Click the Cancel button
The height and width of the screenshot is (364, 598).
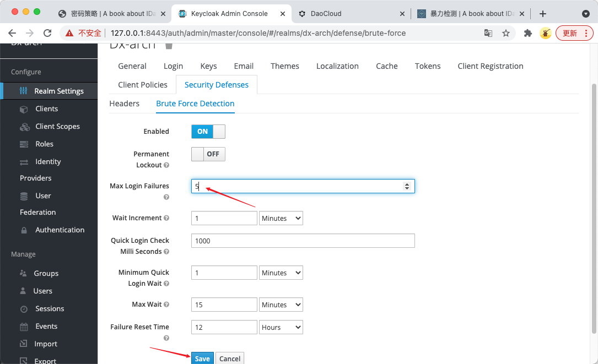(x=230, y=358)
